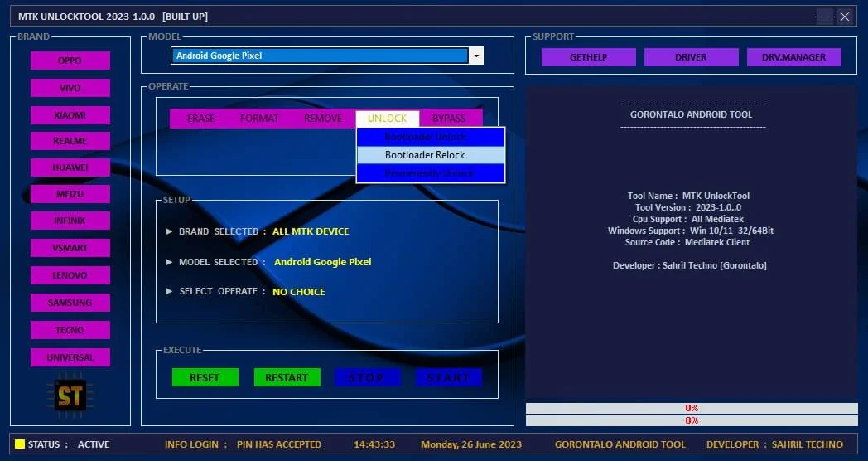Click the Monday, 26 June 2023 date
Screen dimensions: 868x461
(471, 444)
